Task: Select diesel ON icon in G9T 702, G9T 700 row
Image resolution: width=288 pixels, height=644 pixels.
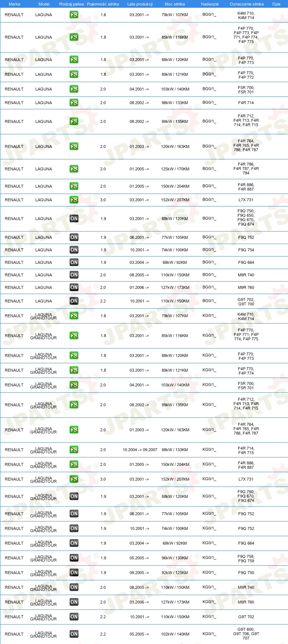Action: coord(74,301)
